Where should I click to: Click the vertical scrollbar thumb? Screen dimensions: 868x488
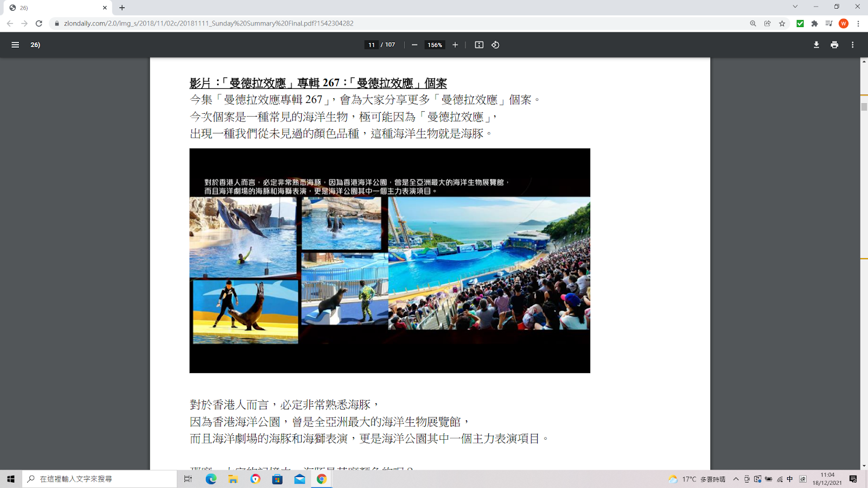[x=864, y=107]
